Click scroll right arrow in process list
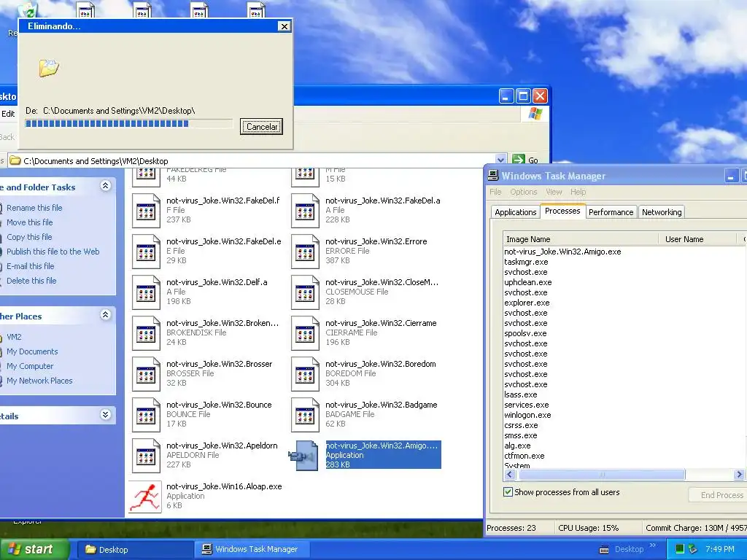The width and height of the screenshot is (747, 560). 739,474
